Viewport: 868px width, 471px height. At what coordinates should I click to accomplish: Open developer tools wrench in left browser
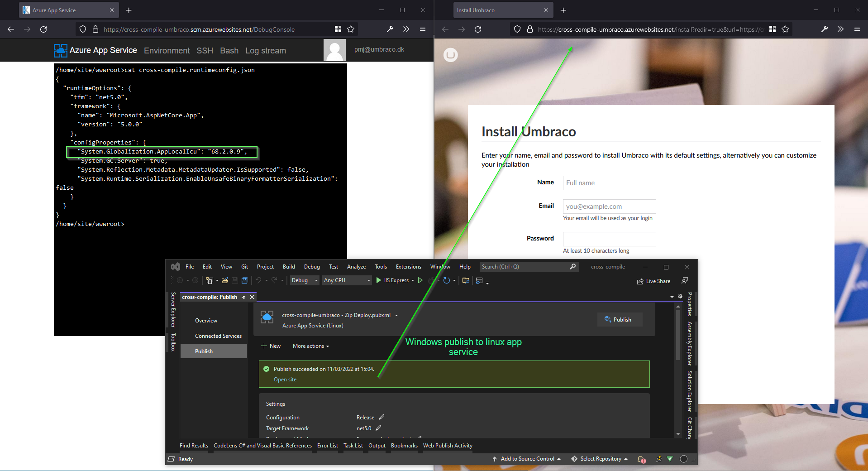coord(390,29)
